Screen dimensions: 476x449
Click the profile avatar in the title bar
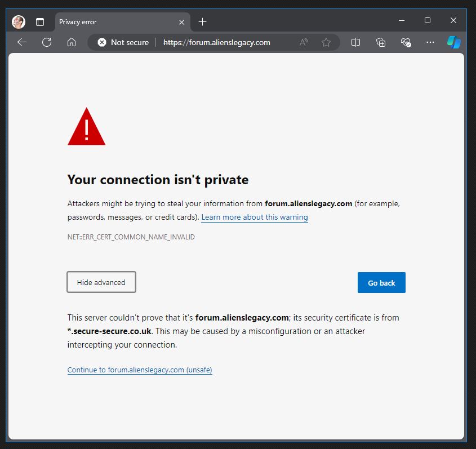pyautogui.click(x=19, y=22)
